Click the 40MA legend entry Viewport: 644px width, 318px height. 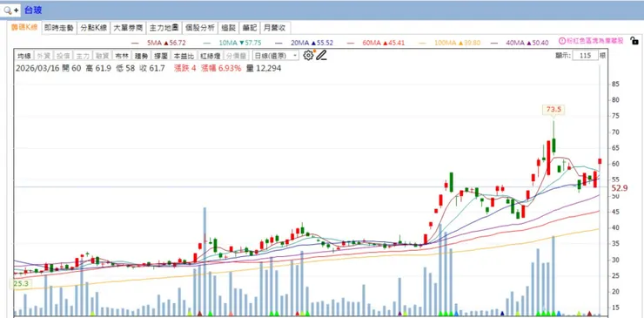coord(520,43)
